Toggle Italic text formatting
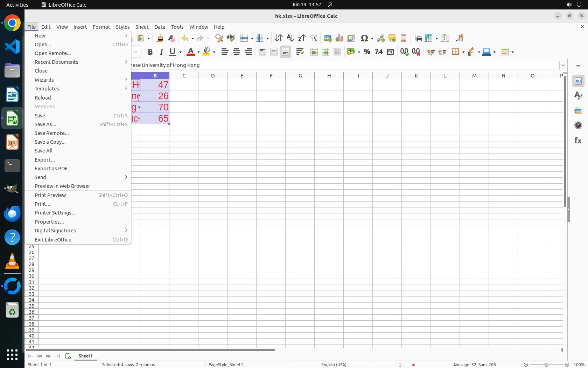This screenshot has height=368, width=588. pos(161,52)
